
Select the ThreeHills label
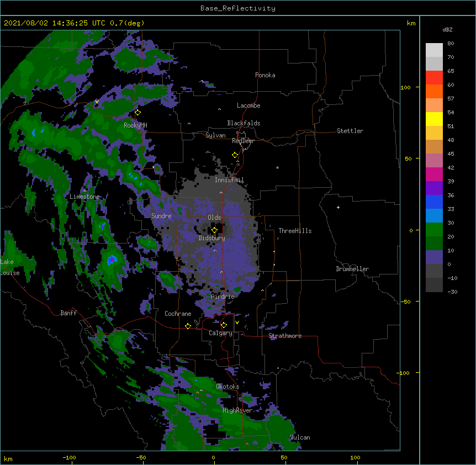[x=295, y=231]
